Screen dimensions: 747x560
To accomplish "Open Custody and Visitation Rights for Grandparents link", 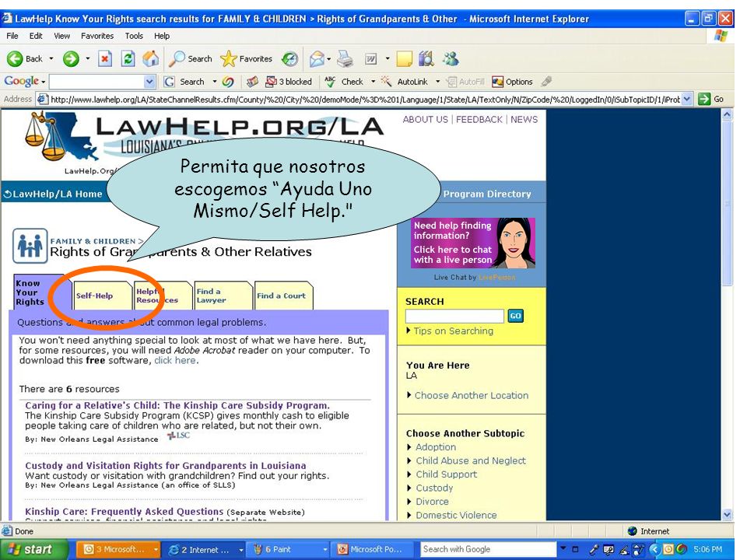I will [x=165, y=465].
